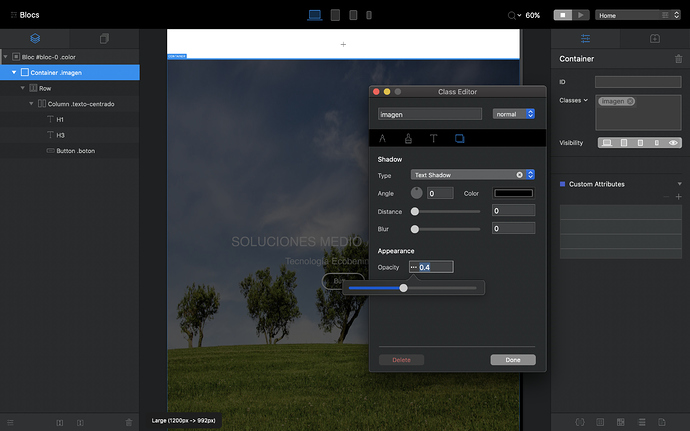Open the Layer Tree tab in left sidebar

[35, 39]
